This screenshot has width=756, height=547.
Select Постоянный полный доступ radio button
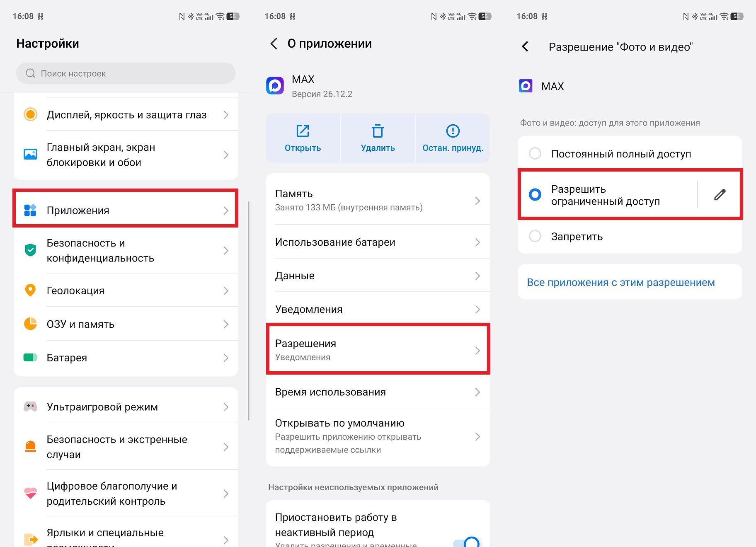pyautogui.click(x=535, y=153)
